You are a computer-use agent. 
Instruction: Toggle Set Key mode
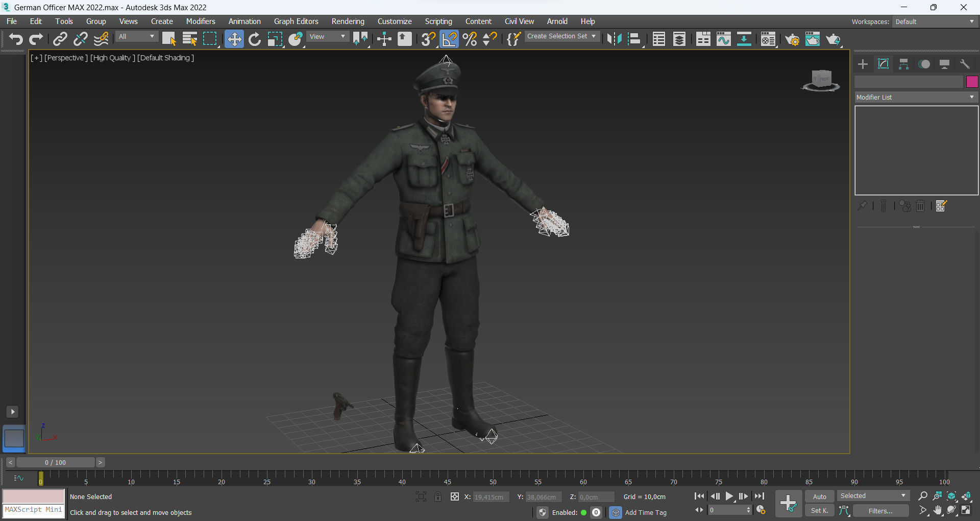point(820,511)
